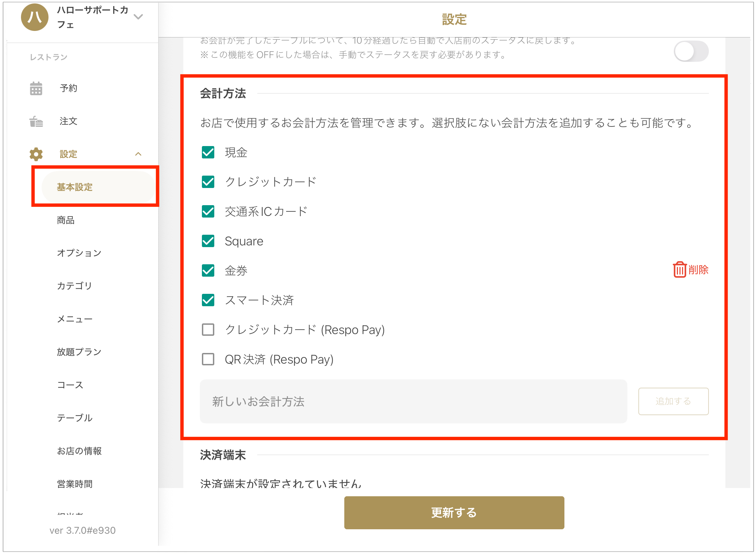The width and height of the screenshot is (756, 554).
Task: Collapse the 設定 submenu chevron
Action: pyautogui.click(x=138, y=154)
